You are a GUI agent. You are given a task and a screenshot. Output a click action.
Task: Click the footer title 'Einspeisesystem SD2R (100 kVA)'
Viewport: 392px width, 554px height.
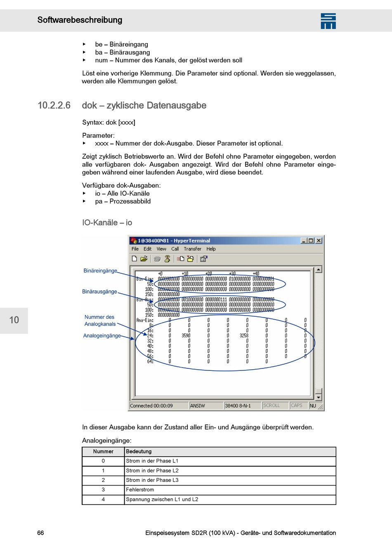tap(191, 533)
